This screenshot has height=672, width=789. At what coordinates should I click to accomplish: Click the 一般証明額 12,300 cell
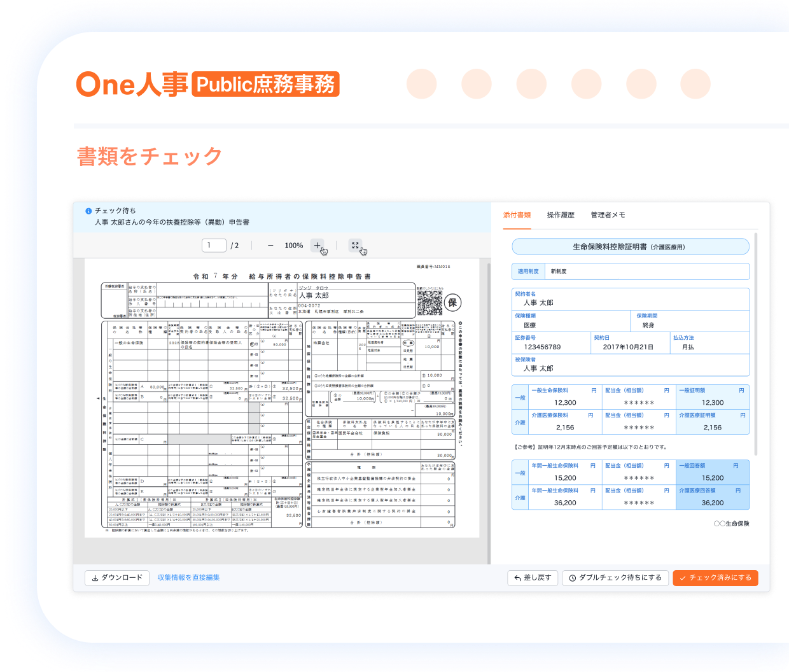click(713, 398)
